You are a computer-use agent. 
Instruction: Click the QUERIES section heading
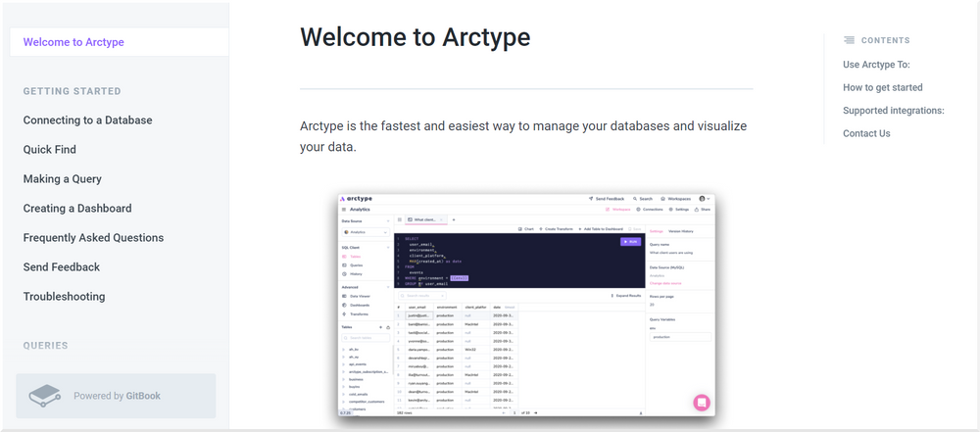pyautogui.click(x=46, y=346)
